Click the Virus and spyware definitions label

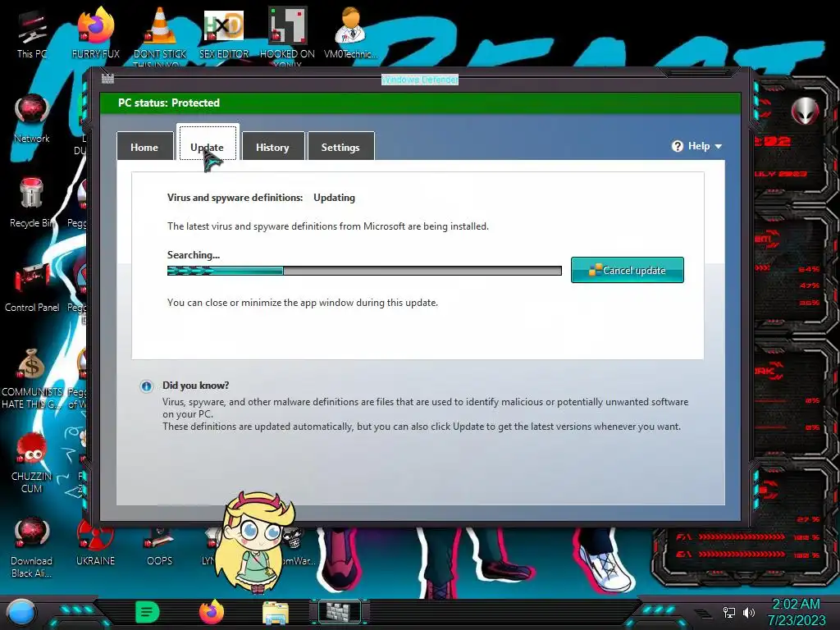(x=235, y=198)
